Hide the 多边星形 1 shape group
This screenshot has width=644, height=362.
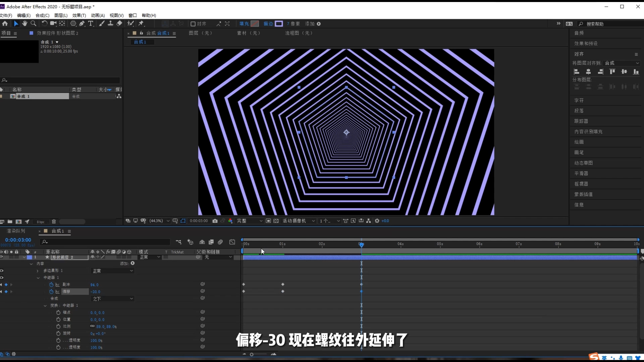tap(2, 270)
